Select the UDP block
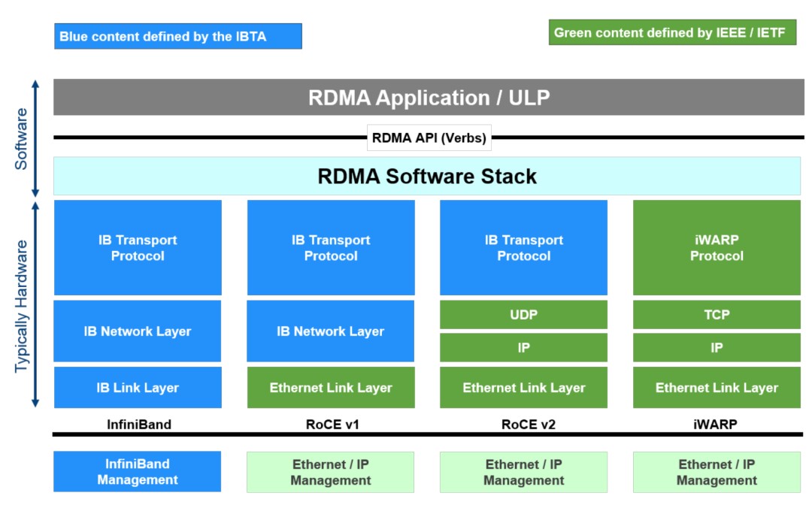Screen dimensions: 812x505 523,315
